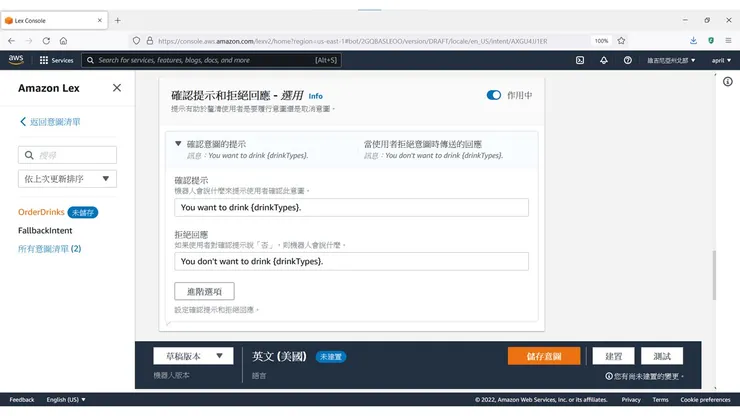
Task: Return to the intent list link
Action: (50, 122)
